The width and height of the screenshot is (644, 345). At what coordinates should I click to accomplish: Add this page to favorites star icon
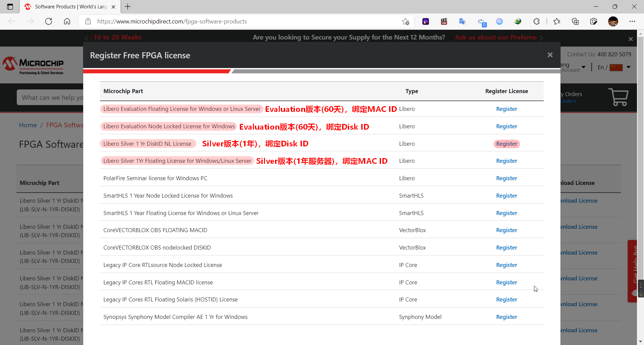[x=406, y=21]
